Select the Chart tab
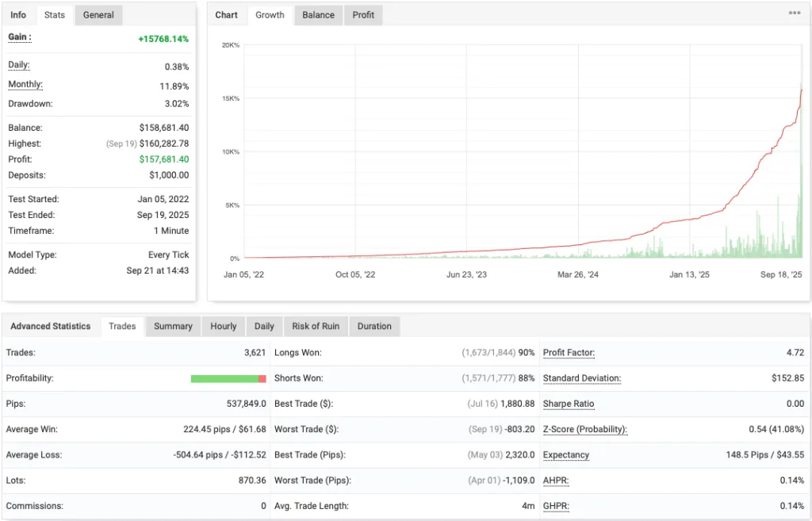 (x=228, y=14)
